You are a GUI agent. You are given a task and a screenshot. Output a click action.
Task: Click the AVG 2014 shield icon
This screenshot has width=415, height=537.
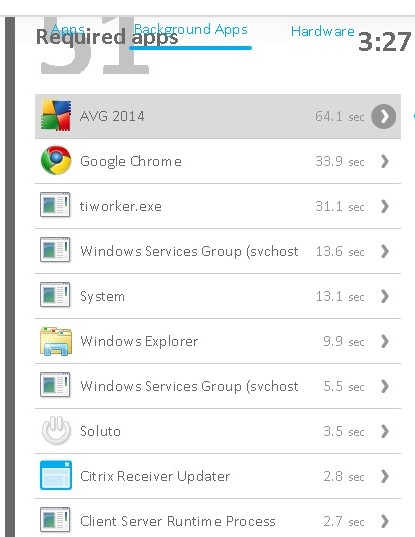[56, 115]
